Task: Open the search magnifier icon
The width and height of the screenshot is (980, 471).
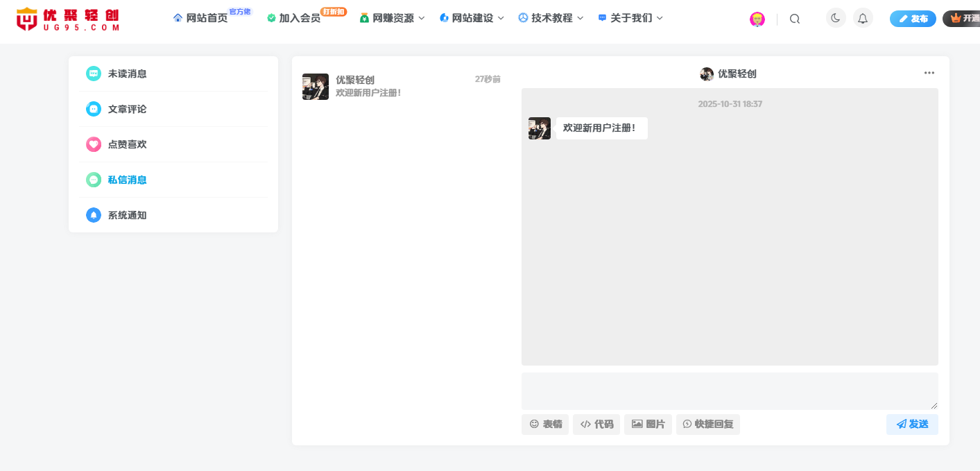Action: [x=794, y=19]
